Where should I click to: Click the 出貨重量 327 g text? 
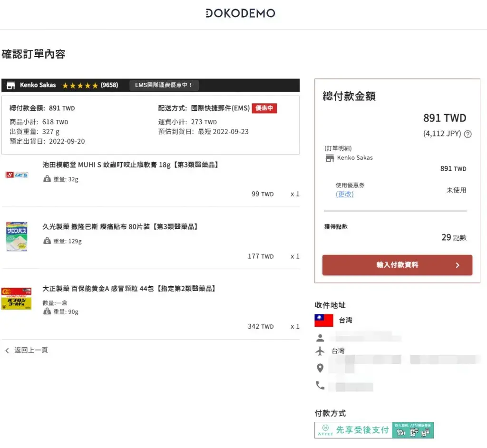(x=34, y=132)
